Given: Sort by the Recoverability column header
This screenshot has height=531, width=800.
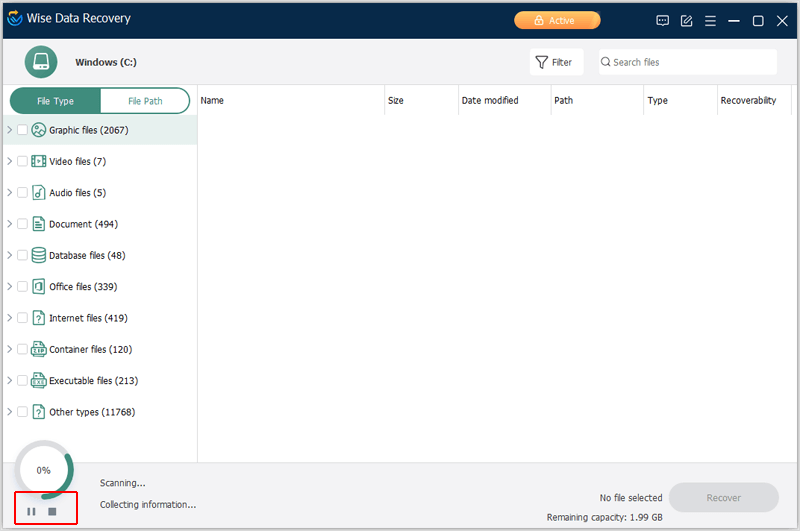Looking at the screenshot, I should (755, 100).
